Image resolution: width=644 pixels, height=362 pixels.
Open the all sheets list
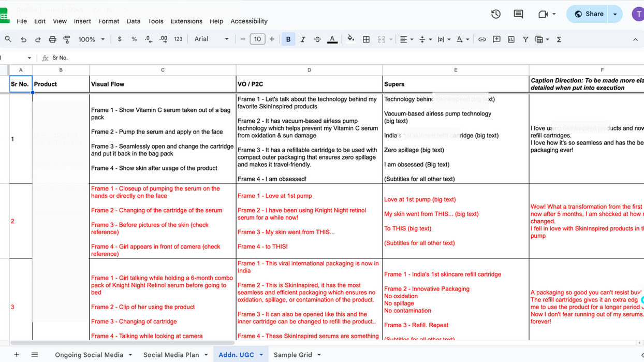click(x=35, y=355)
